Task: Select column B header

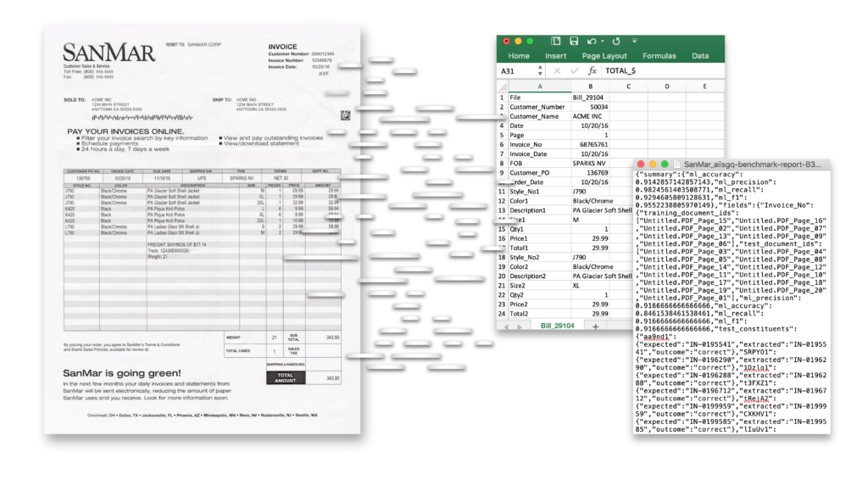Action: pos(590,86)
